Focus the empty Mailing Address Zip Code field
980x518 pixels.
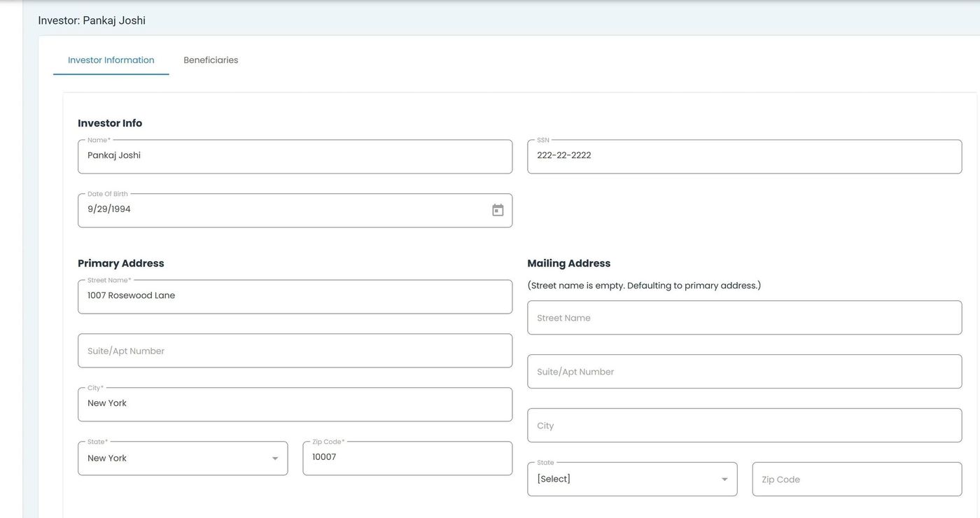pyautogui.click(x=856, y=479)
